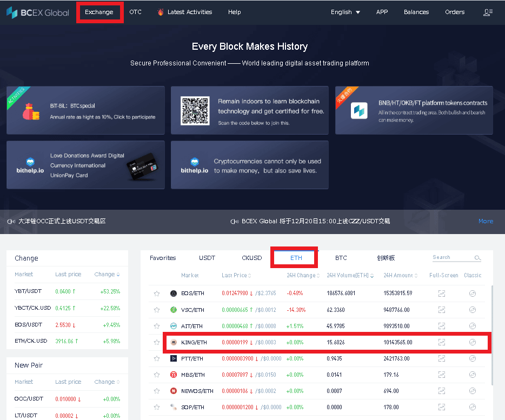Image resolution: width=505 pixels, height=420 pixels.
Task: Click the EOS coin icon
Action: point(174,294)
